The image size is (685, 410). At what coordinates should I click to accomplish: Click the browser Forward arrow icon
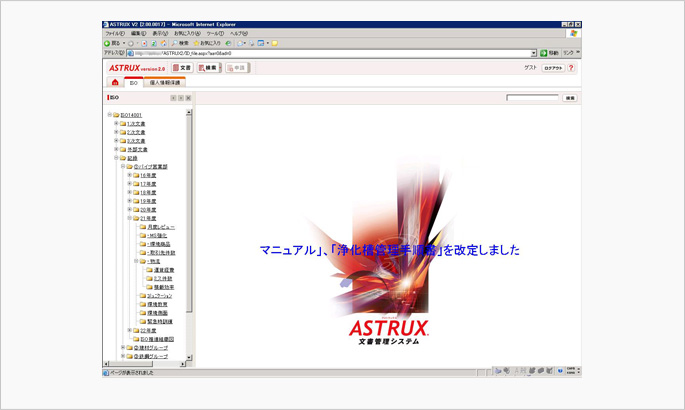(x=131, y=43)
